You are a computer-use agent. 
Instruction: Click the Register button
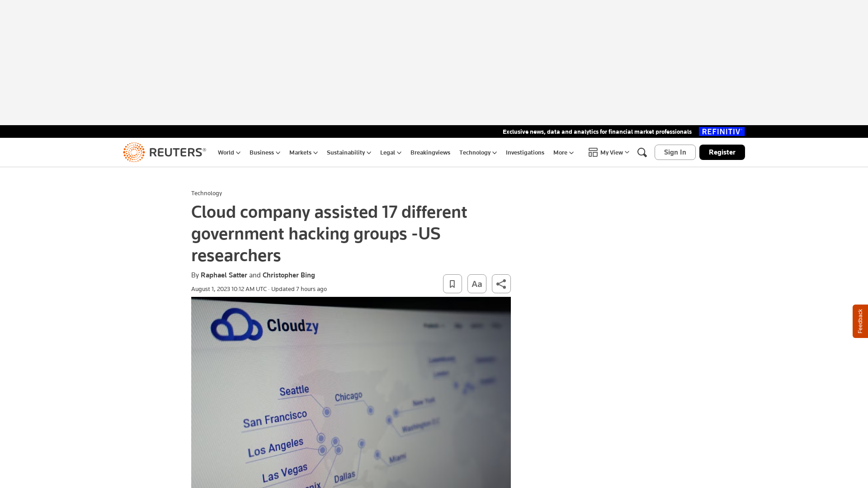[x=722, y=152]
